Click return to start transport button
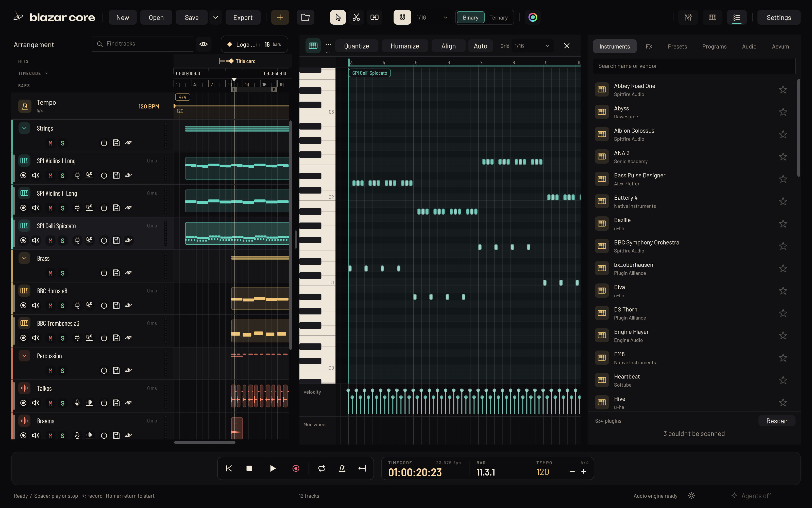The height and width of the screenshot is (508, 812). [229, 468]
